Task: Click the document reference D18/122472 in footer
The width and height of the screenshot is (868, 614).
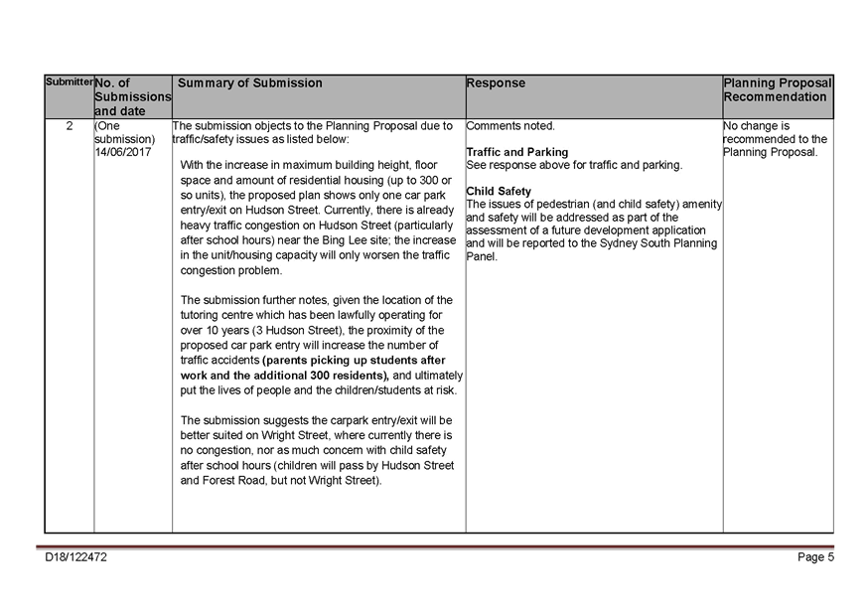Action: click(75, 557)
